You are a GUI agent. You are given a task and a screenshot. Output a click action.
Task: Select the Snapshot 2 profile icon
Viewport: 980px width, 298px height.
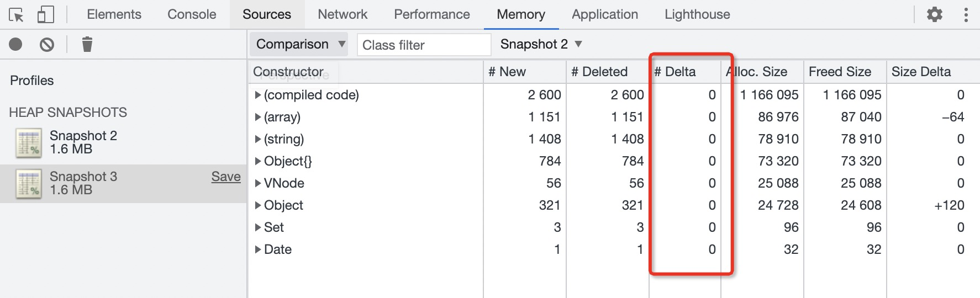(29, 143)
